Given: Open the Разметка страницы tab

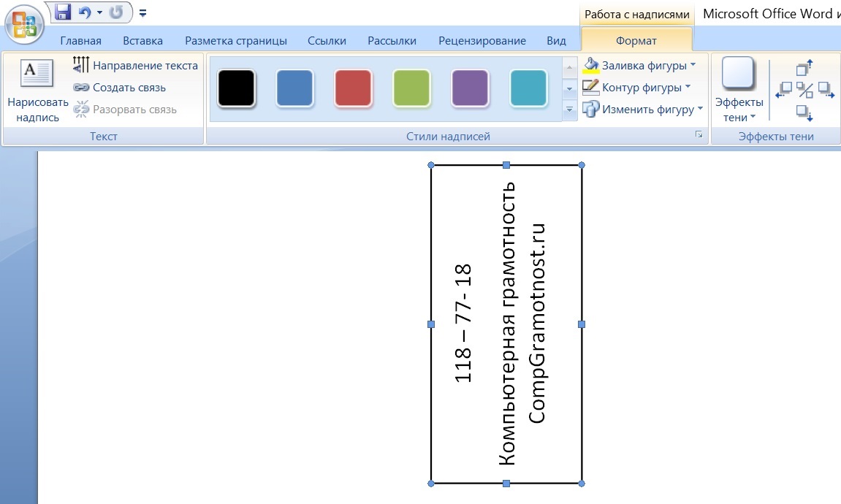Looking at the screenshot, I should (x=236, y=41).
